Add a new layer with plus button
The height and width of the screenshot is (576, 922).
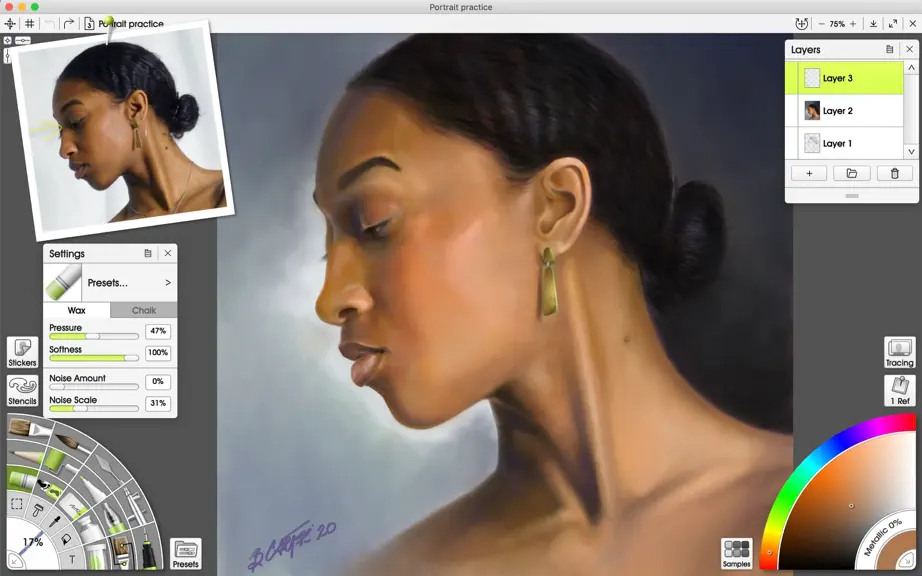pos(809,173)
